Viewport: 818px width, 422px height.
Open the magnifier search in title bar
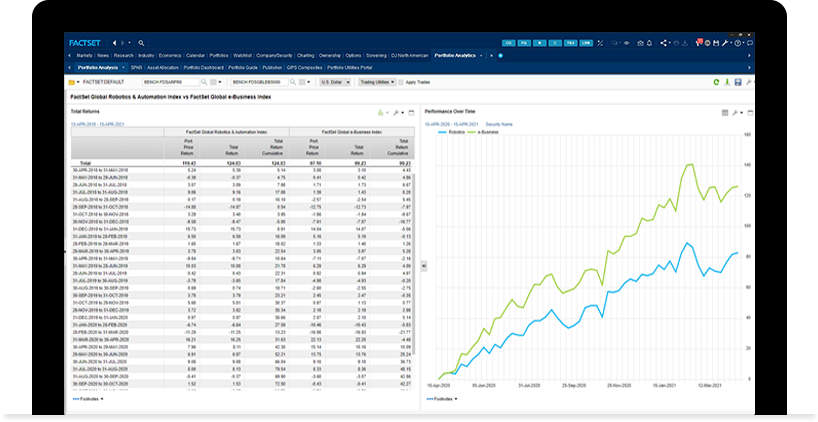(141, 43)
